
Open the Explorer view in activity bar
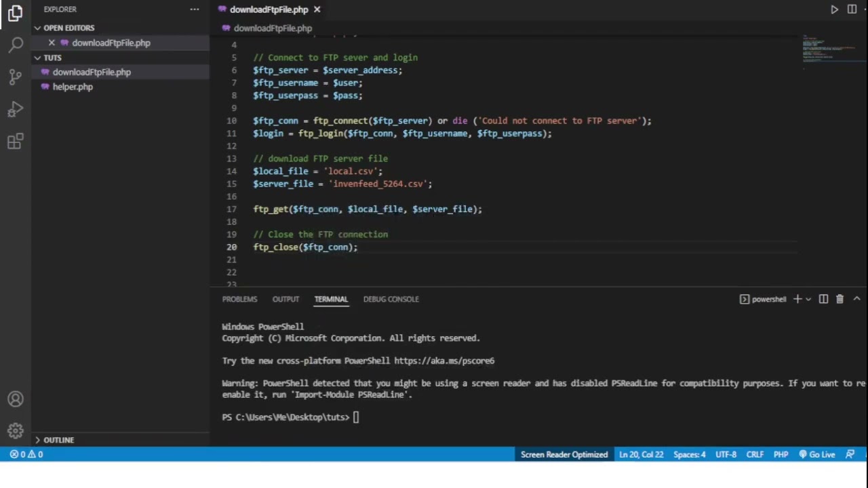(15, 13)
